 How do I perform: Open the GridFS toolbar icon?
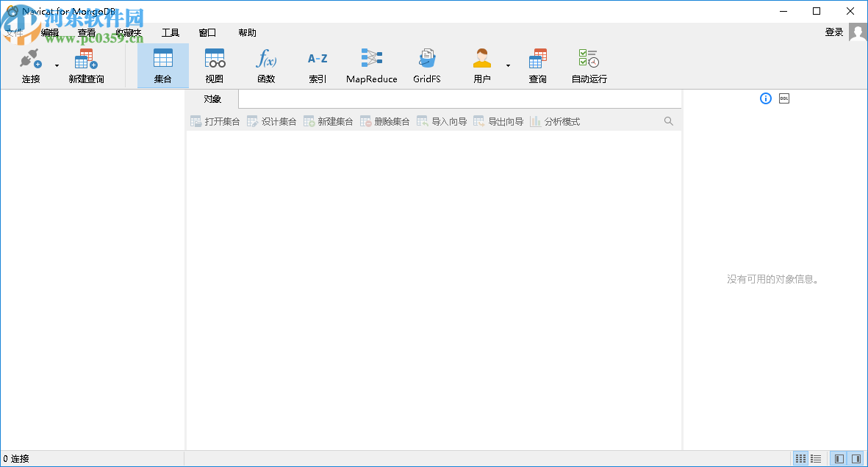[427, 66]
